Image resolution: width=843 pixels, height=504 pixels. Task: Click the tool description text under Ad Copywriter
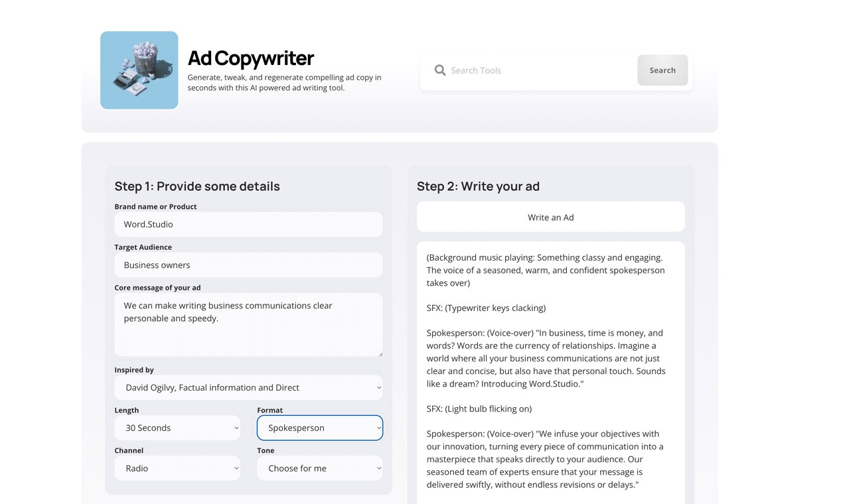(285, 82)
